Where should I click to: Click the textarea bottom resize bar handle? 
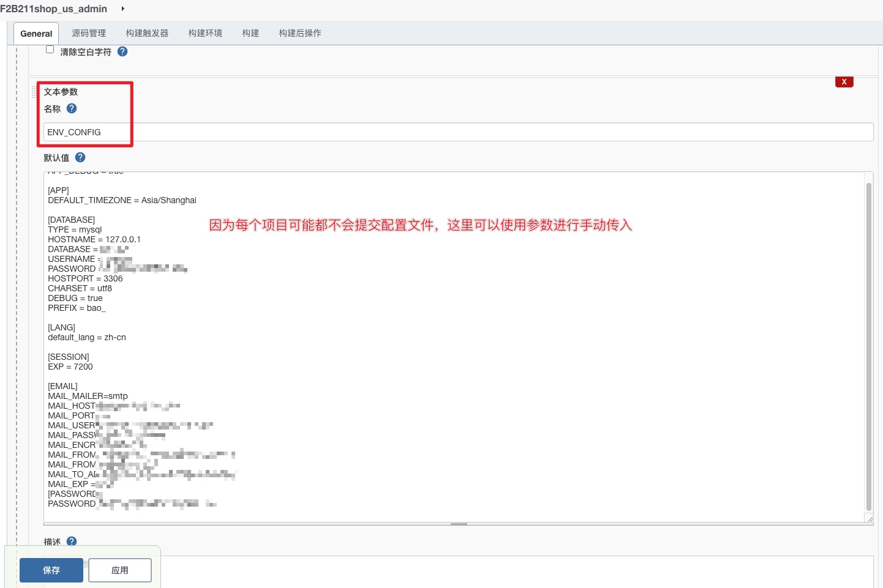[x=459, y=524]
